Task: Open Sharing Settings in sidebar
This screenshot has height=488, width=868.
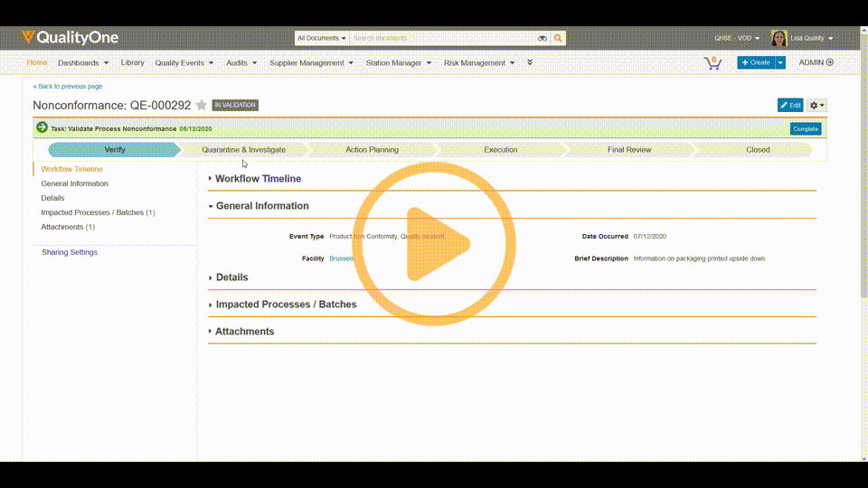Action: [x=70, y=252]
